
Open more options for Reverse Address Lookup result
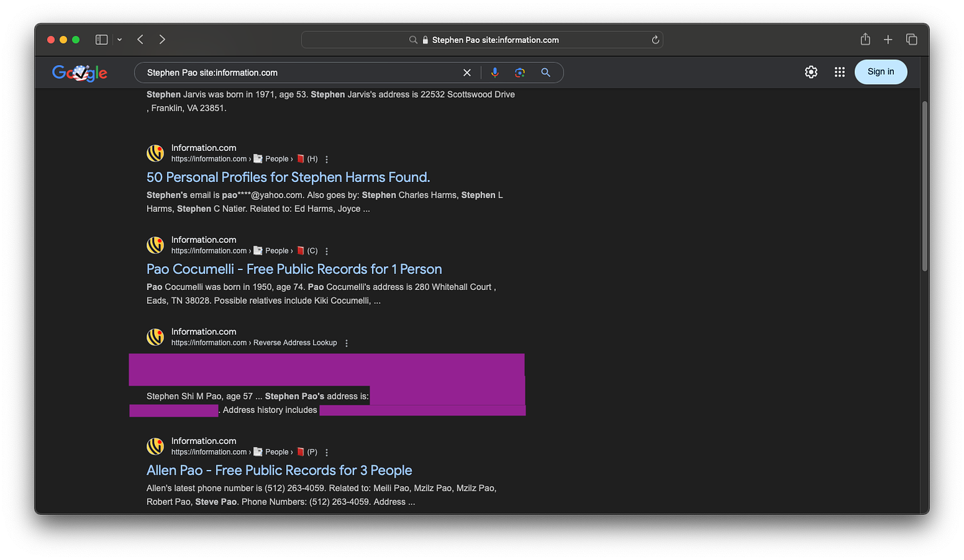[x=346, y=344]
